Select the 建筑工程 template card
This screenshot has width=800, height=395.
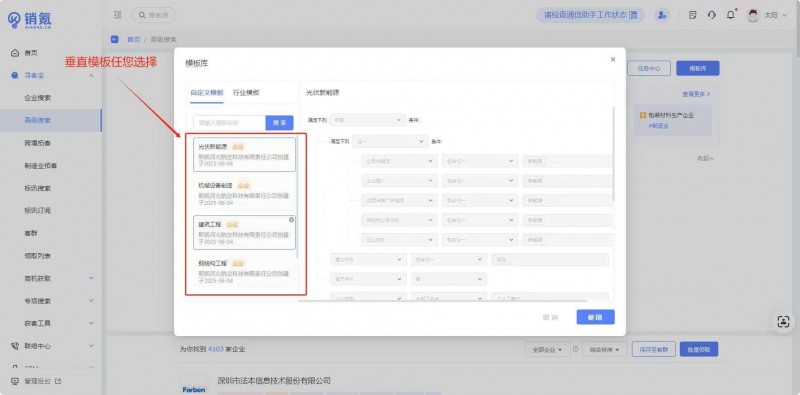click(x=244, y=232)
